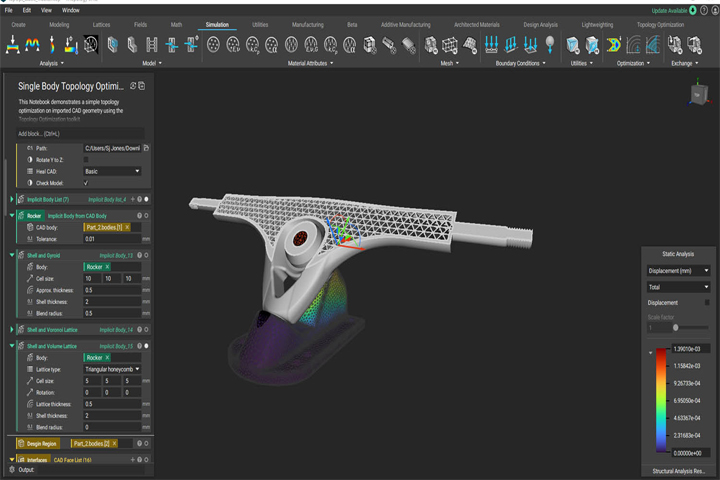Switch to the Additive Manufacturing ribbon tab
The width and height of the screenshot is (720, 480).
click(405, 25)
